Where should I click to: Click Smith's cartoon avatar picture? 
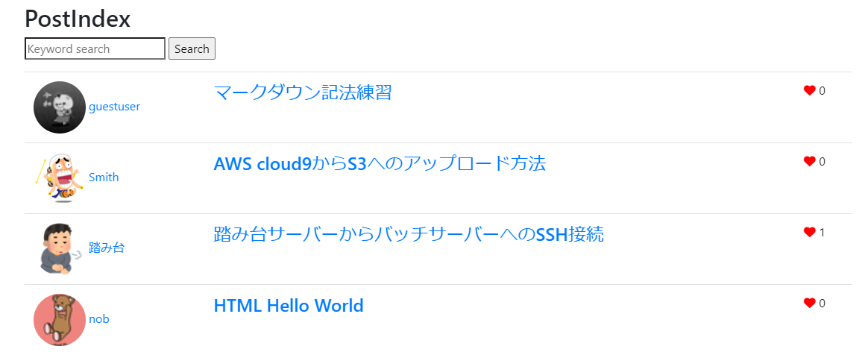coord(60,178)
